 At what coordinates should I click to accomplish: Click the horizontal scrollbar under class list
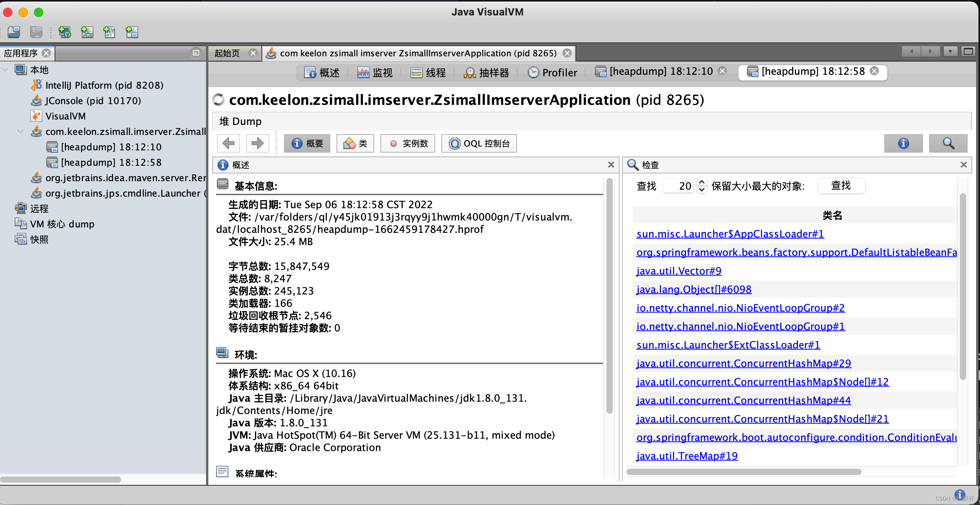coord(743,472)
